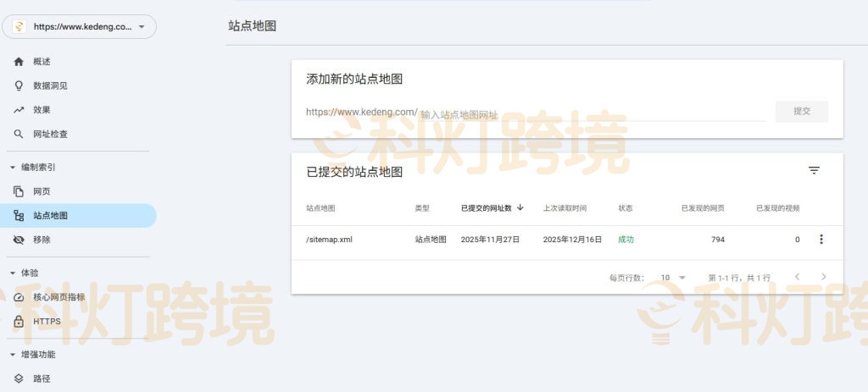Open the three-dot menu for /sitemap.xml

pyautogui.click(x=821, y=240)
